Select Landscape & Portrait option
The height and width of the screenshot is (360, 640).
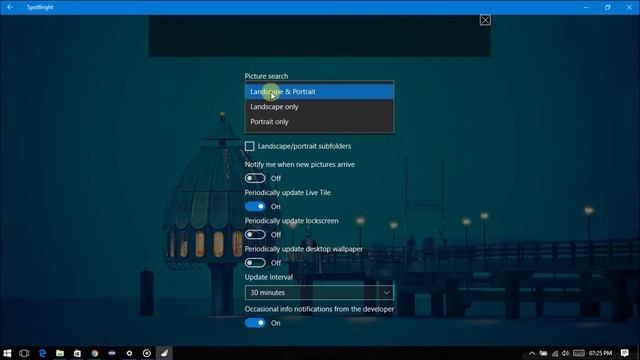319,92
